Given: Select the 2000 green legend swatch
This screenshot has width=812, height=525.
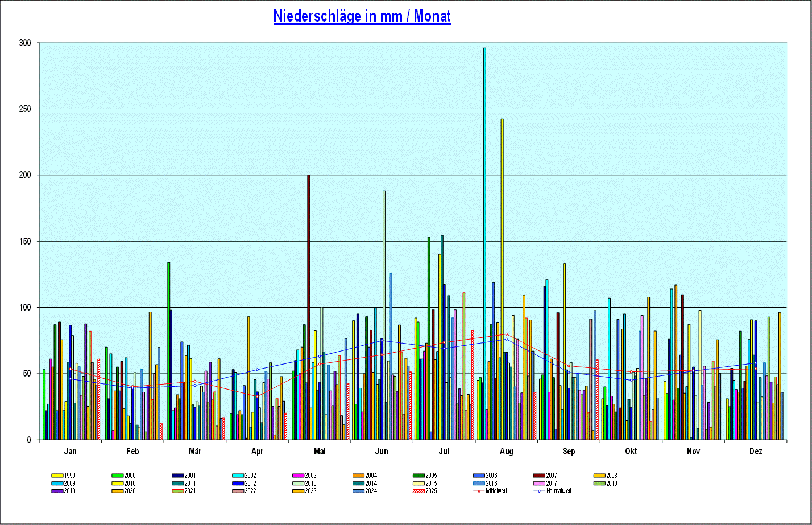Looking at the screenshot, I should pyautogui.click(x=118, y=476).
